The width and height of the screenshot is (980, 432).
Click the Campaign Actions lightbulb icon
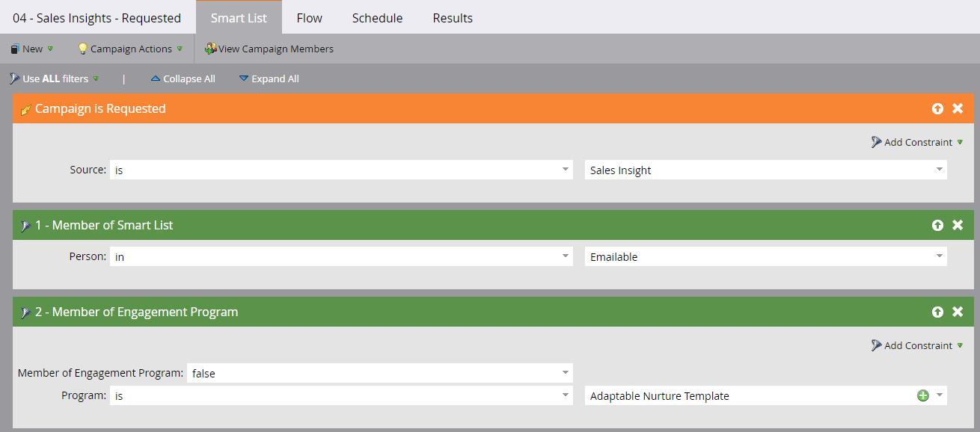coord(82,48)
